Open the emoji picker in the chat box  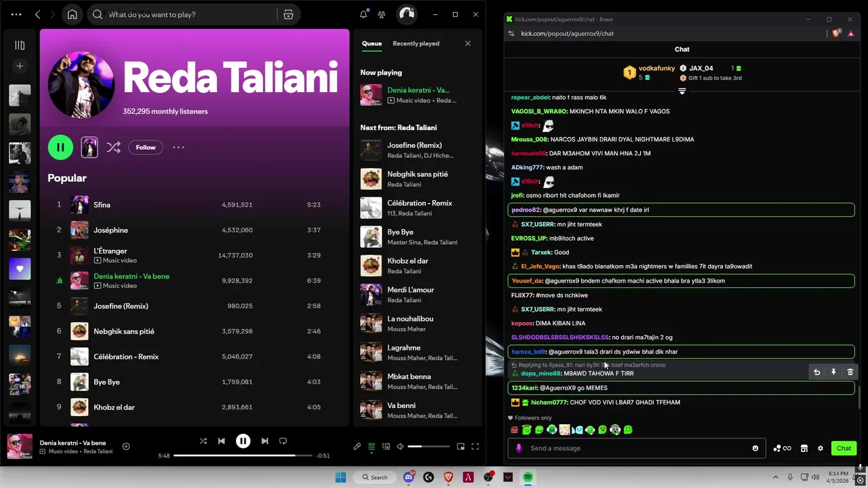coord(755,448)
